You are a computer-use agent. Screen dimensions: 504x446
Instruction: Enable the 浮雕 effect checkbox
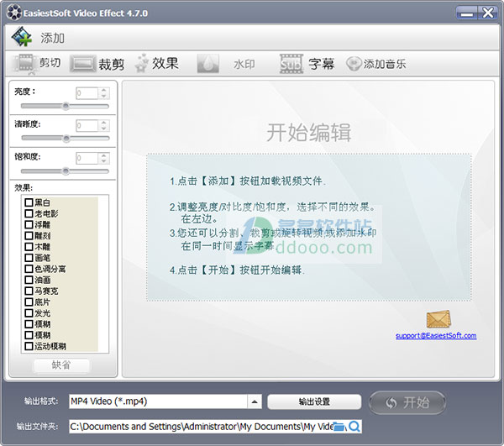[29, 224]
